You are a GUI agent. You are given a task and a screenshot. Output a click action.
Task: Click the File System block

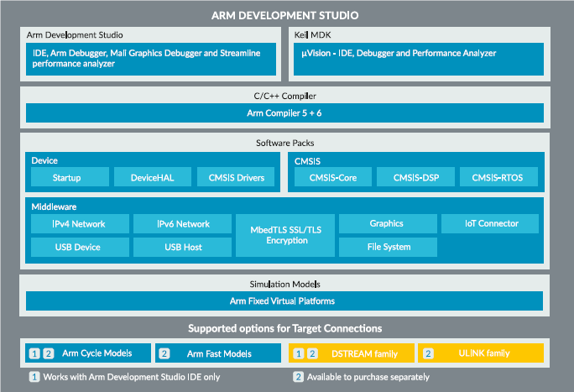[388, 247]
